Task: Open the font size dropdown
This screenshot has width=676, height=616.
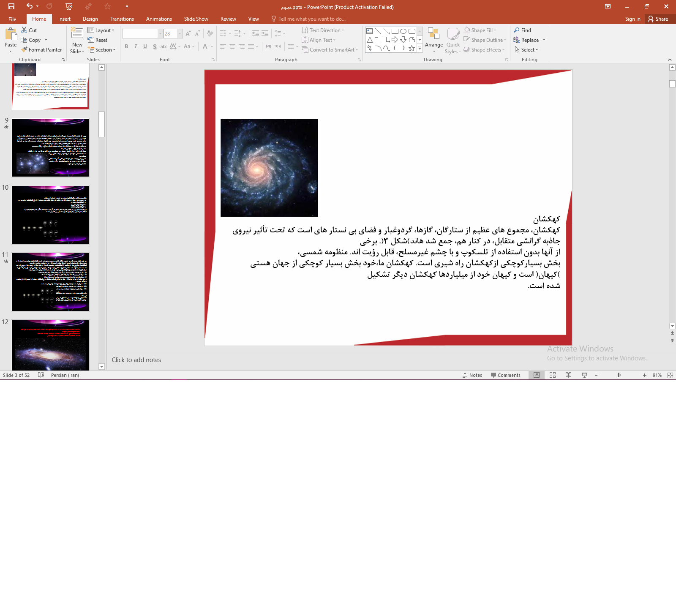Action: [180, 34]
